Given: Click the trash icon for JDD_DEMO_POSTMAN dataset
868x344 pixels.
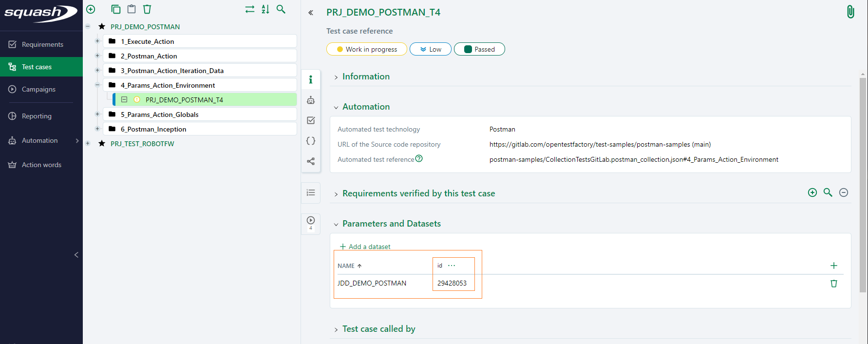Looking at the screenshot, I should click(x=833, y=284).
